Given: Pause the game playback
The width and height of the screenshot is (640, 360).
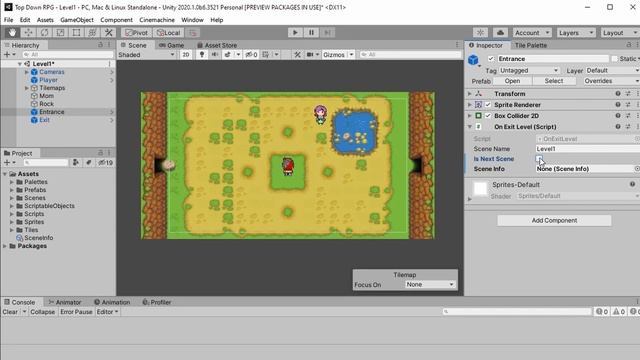Looking at the screenshot, I should point(311,33).
